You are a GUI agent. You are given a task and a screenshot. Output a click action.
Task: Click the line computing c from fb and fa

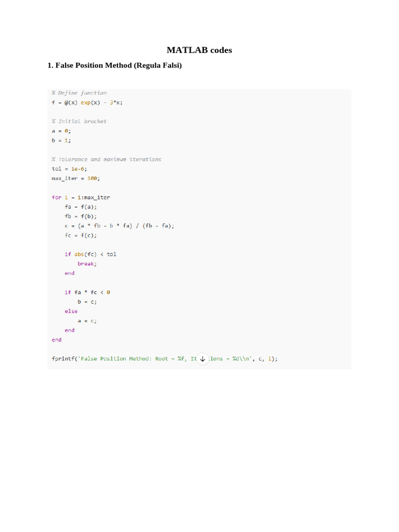point(119,225)
